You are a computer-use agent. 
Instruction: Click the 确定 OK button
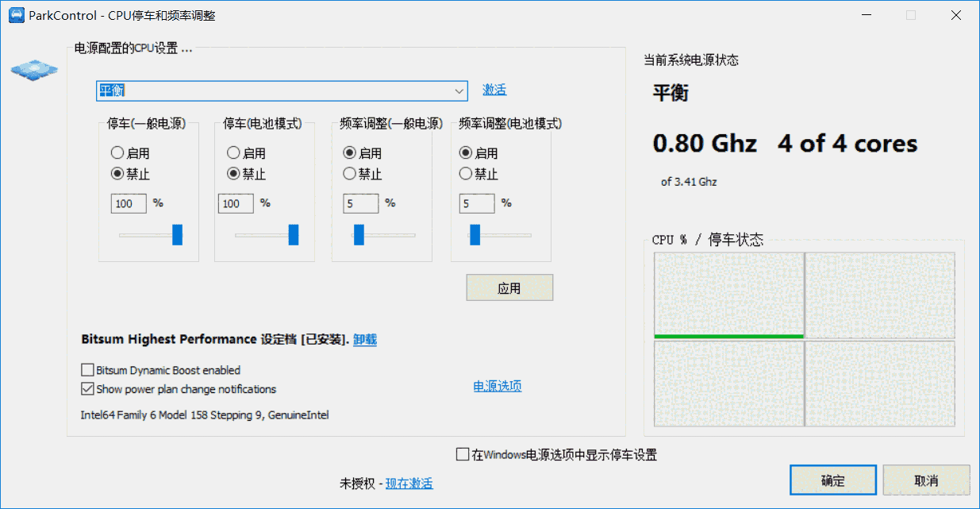coord(833,480)
